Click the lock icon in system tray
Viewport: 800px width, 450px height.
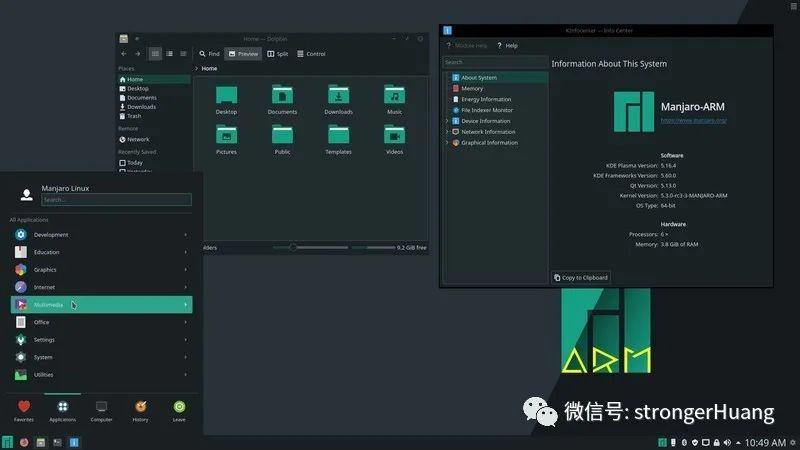click(716, 442)
